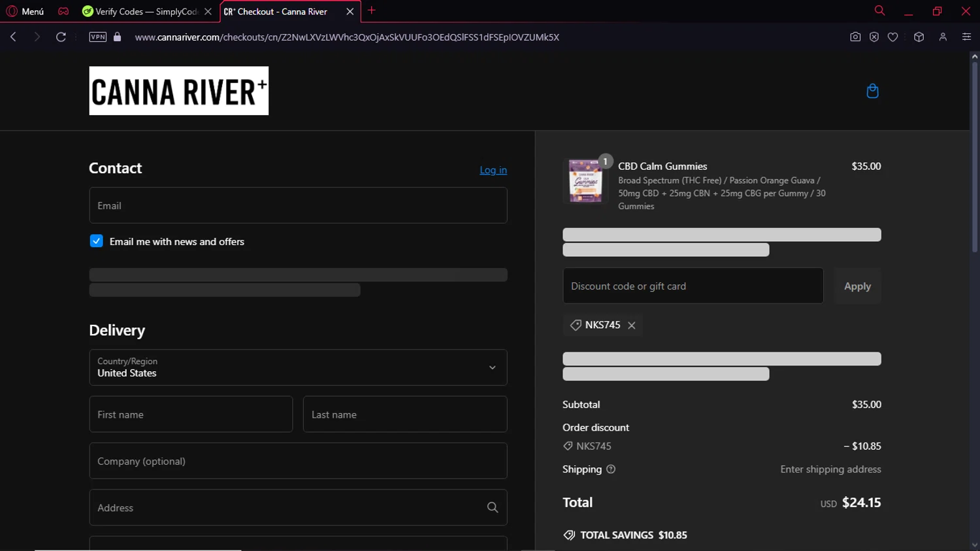Reload the checkout page
Viewport: 980px width, 551px height.
pos(61,37)
